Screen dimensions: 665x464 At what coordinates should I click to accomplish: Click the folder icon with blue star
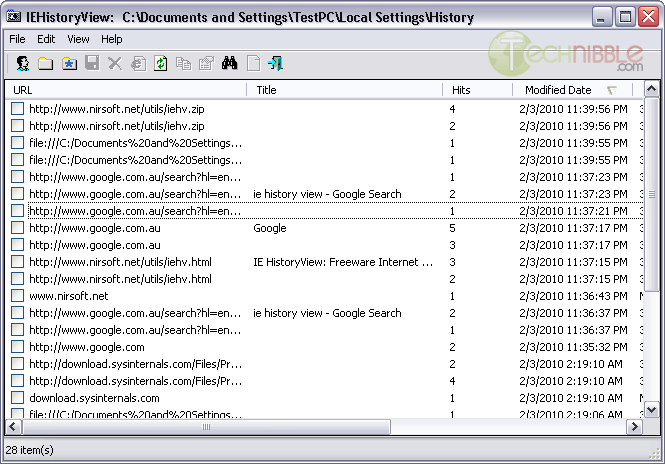tap(69, 64)
